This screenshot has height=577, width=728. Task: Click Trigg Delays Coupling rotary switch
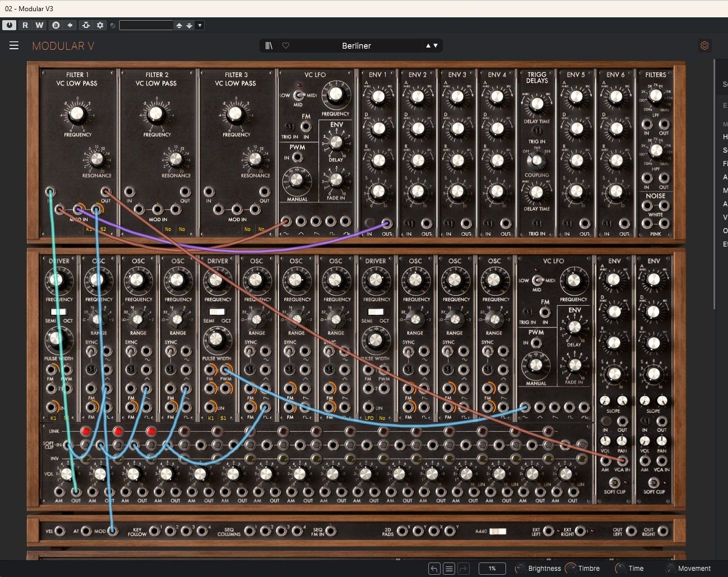537,160
